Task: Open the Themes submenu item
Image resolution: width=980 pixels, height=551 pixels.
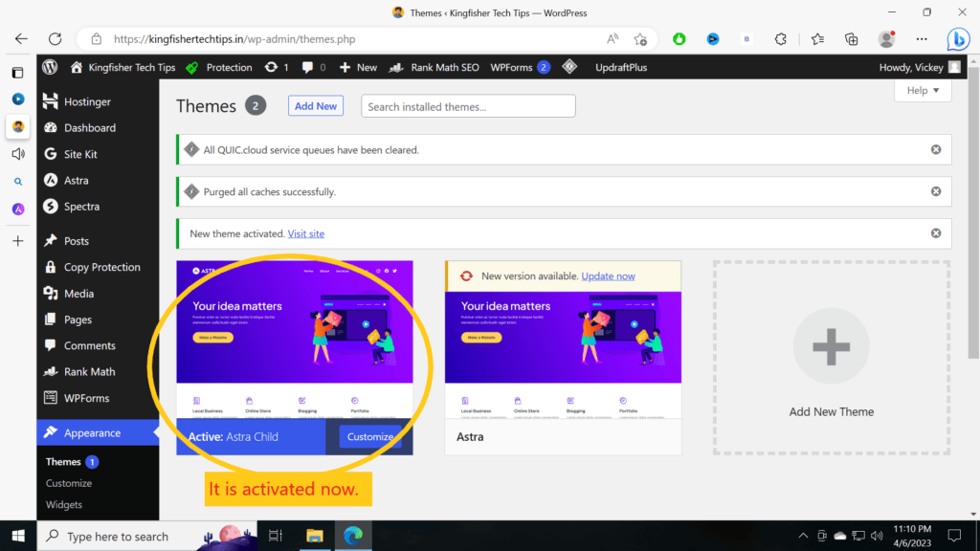Action: pos(63,462)
